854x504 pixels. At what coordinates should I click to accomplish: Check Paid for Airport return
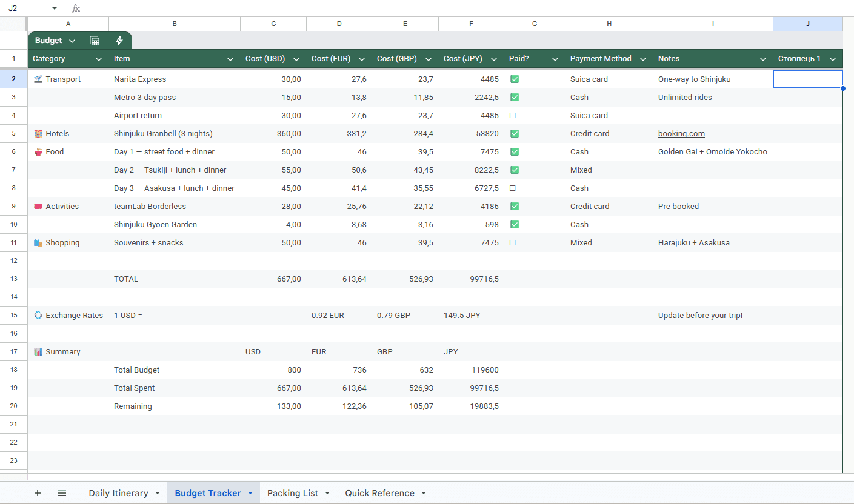[x=513, y=116]
